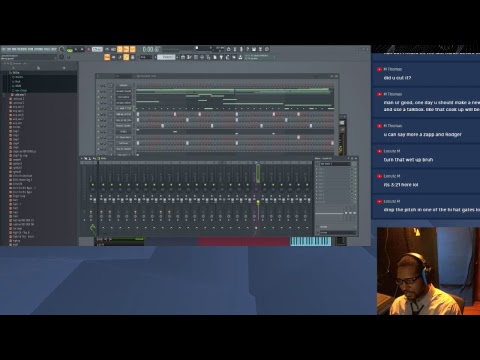Select the cyan piano-note clip in playlist
Image resolution: width=480 pixels, height=360 pixels.
(x=311, y=241)
